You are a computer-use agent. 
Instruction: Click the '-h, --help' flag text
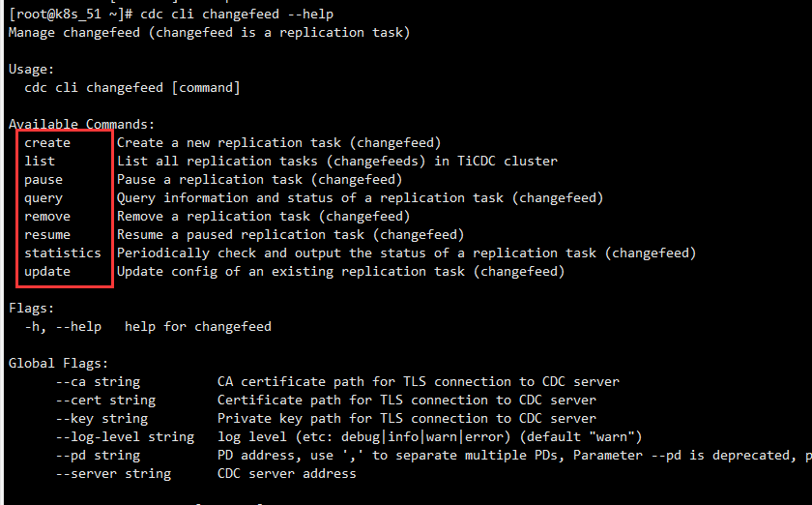coord(63,327)
